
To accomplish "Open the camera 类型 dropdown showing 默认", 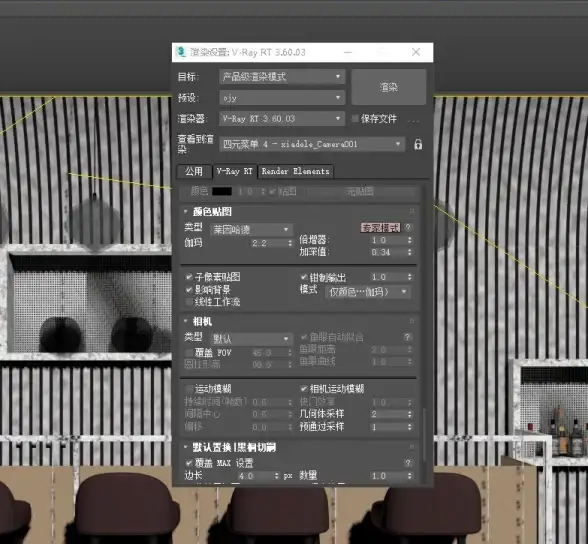I will tap(252, 339).
